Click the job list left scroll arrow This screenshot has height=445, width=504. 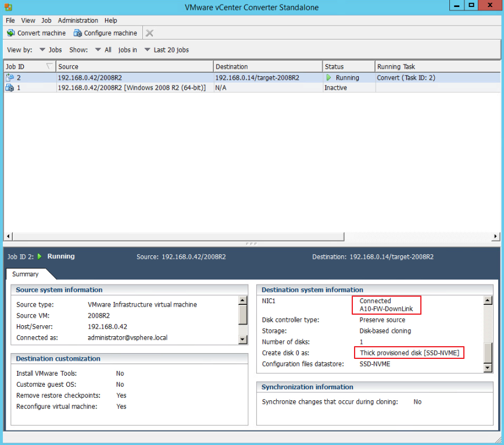(8, 236)
